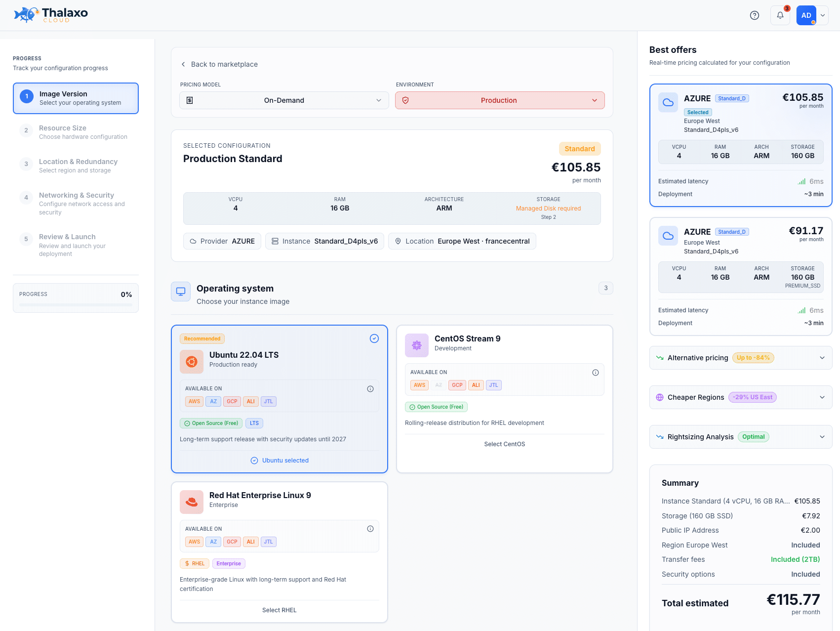Click the Ubuntu selected button
Screen dimensions: 840x631
[x=280, y=461]
